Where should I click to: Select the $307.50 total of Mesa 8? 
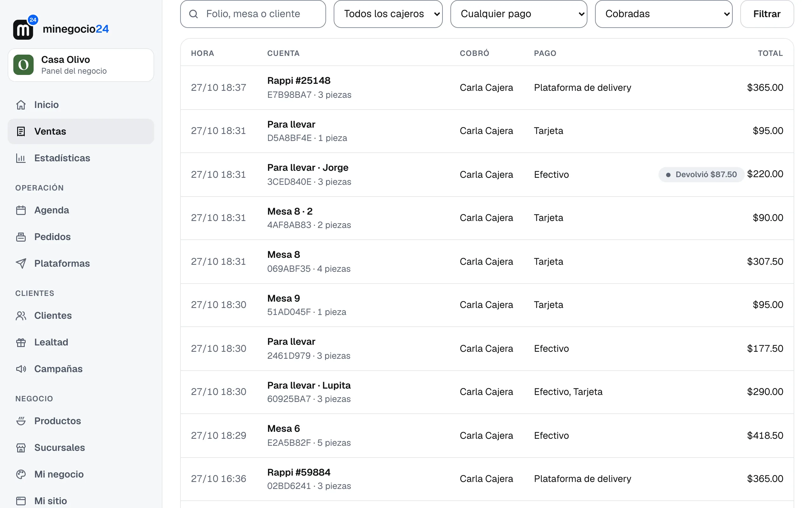coord(765,261)
